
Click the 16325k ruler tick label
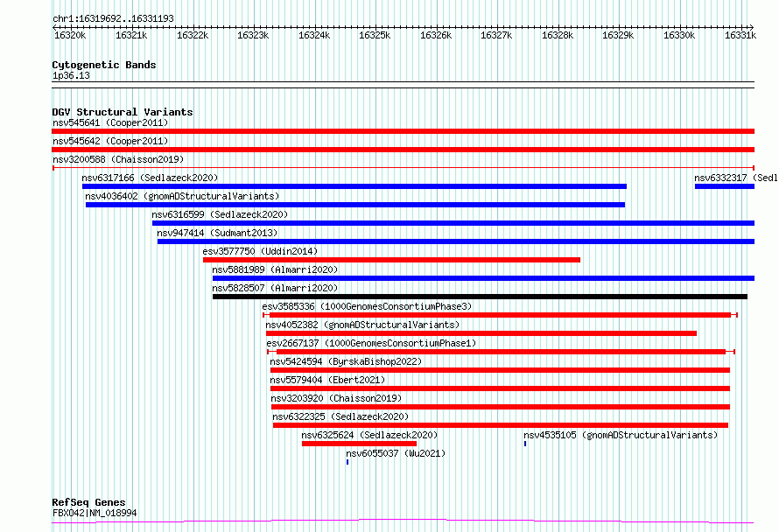coord(375,35)
